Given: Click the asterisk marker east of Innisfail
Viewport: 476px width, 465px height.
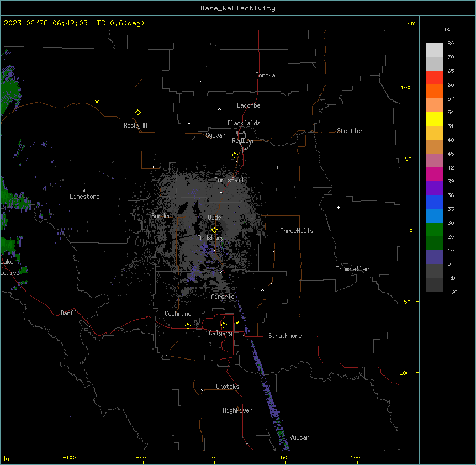Looking at the screenshot, I should pos(277,167).
